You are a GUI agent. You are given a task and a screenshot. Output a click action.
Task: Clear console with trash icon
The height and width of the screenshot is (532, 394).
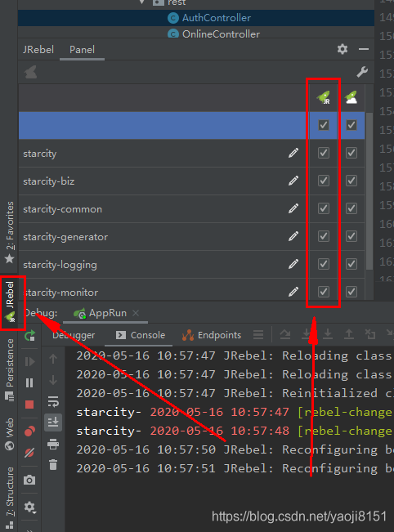53,464
